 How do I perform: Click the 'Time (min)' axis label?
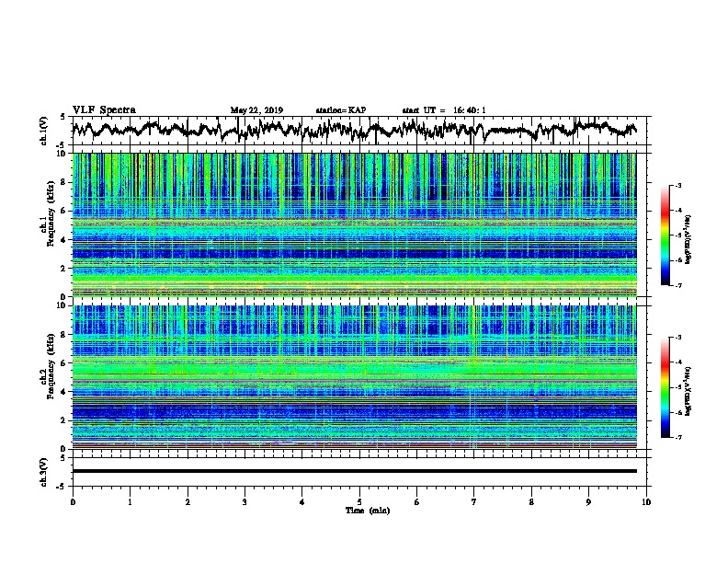[368, 511]
